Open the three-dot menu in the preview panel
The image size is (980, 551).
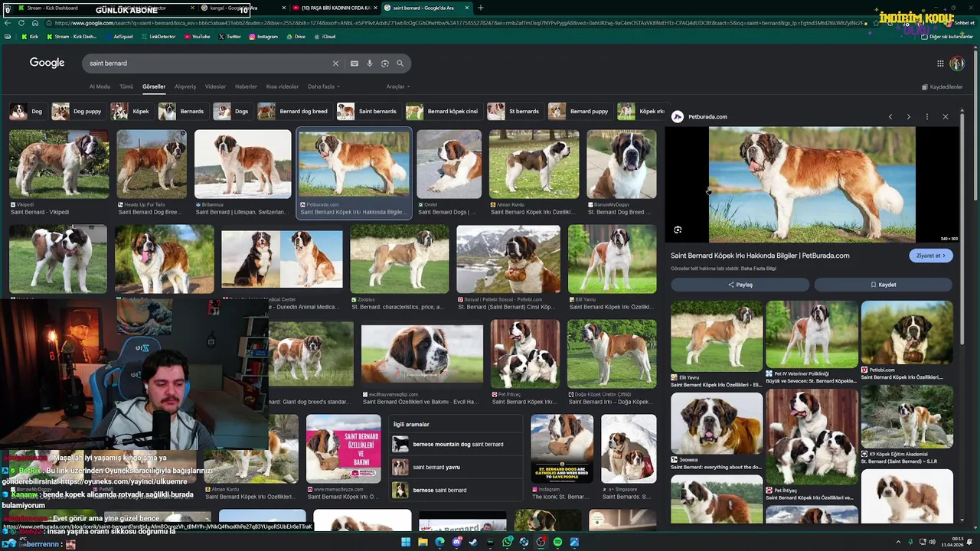927,117
